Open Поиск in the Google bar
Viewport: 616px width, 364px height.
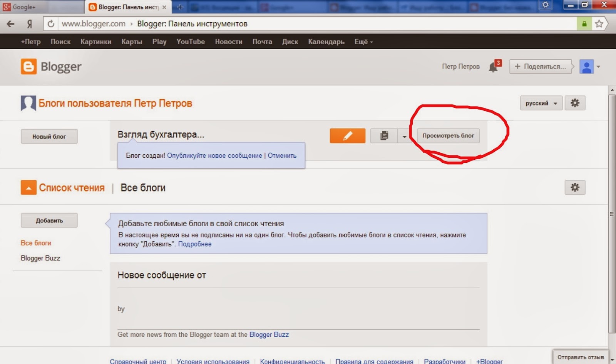pyautogui.click(x=60, y=42)
